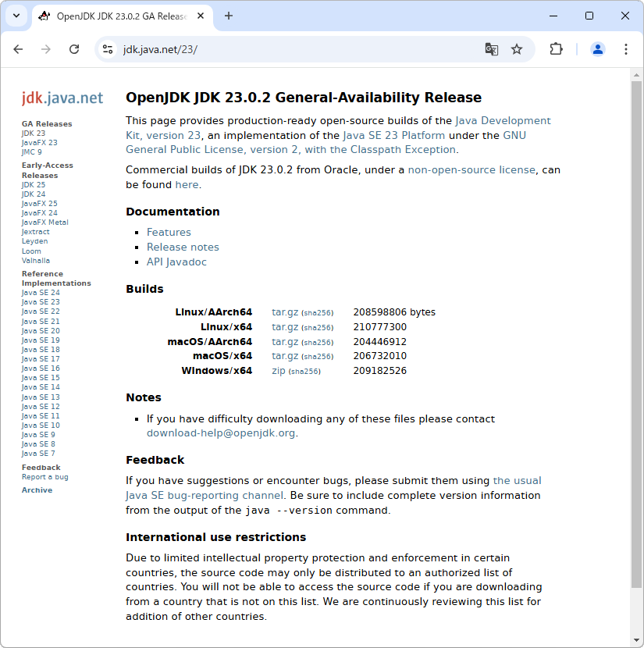This screenshot has height=648, width=644.
Task: Reload the page with the refresh icon
Action: tap(74, 48)
